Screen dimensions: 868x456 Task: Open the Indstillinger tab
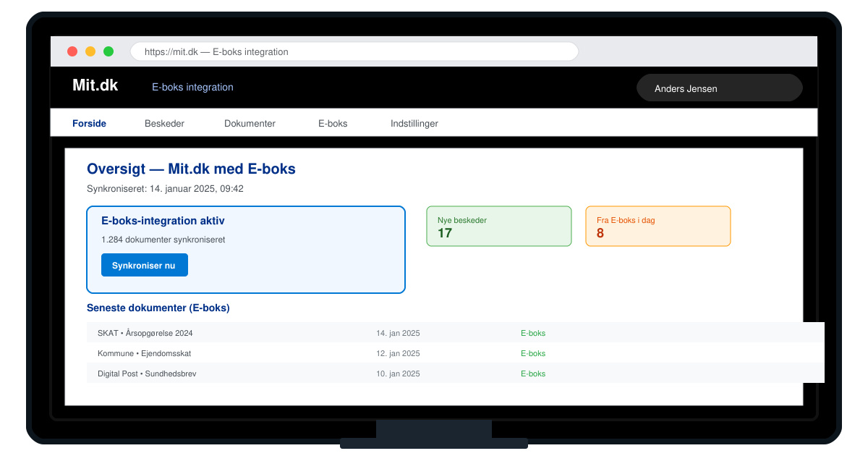414,123
